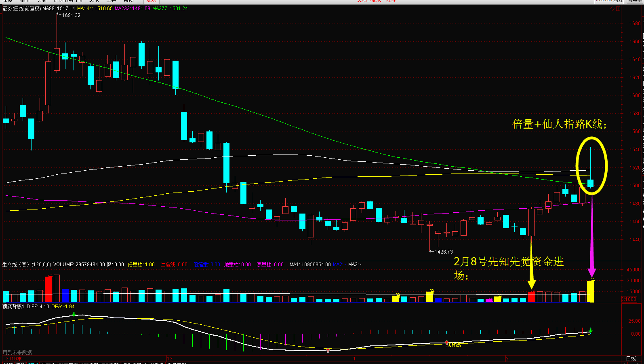Click the VOLUME: 29578484.00 readout
This screenshot has width=644, height=364.
79,265
